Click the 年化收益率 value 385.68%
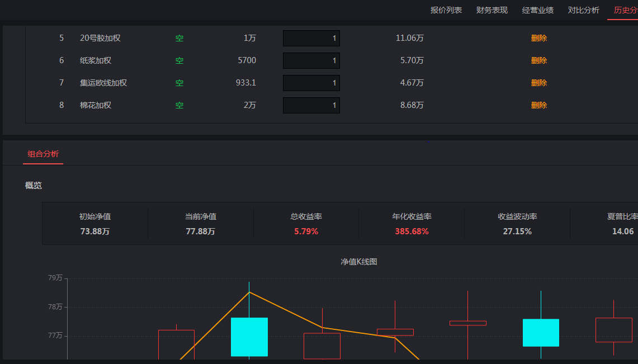This screenshot has width=638, height=364. coord(412,231)
